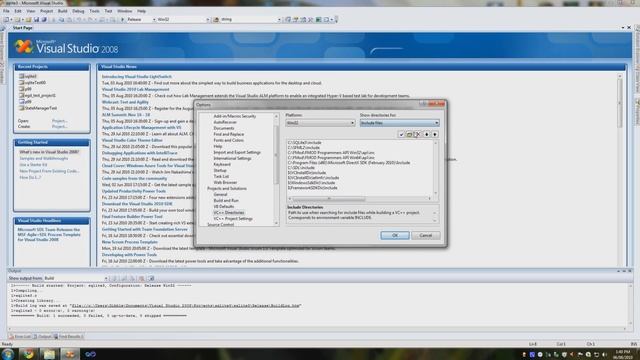The height and width of the screenshot is (360, 640).
Task: Click Visual Studio taskbar button
Action: (70, 354)
